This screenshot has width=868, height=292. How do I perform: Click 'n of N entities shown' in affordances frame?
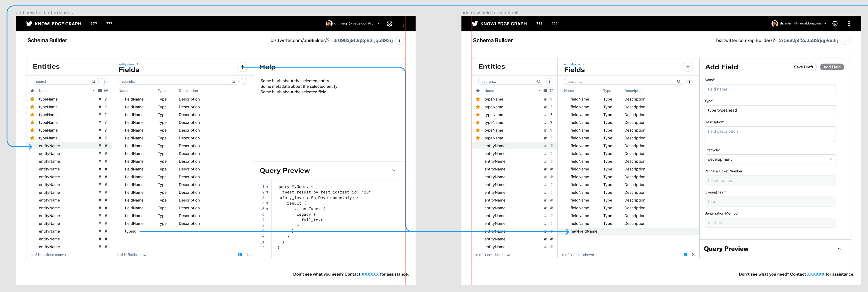[x=48, y=255]
